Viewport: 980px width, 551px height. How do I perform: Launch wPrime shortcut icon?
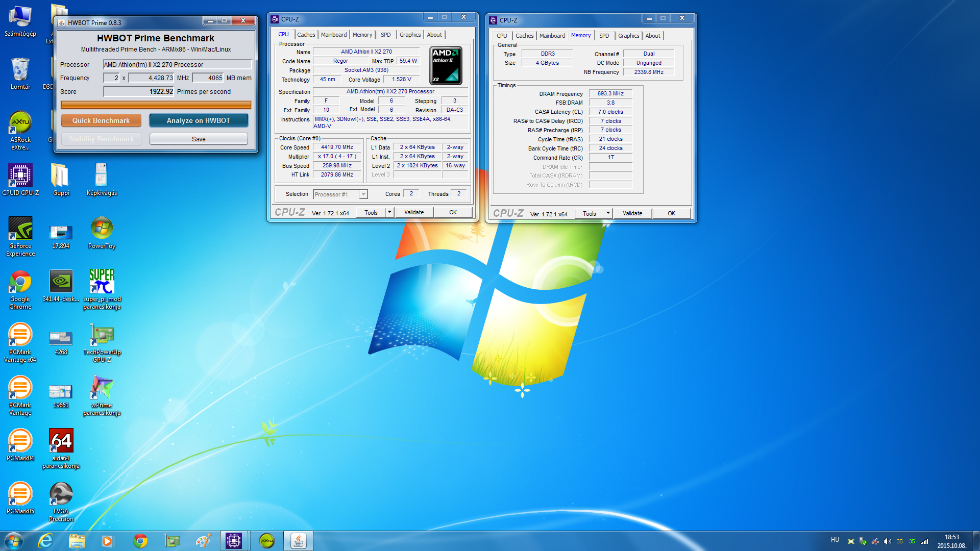coord(102,395)
